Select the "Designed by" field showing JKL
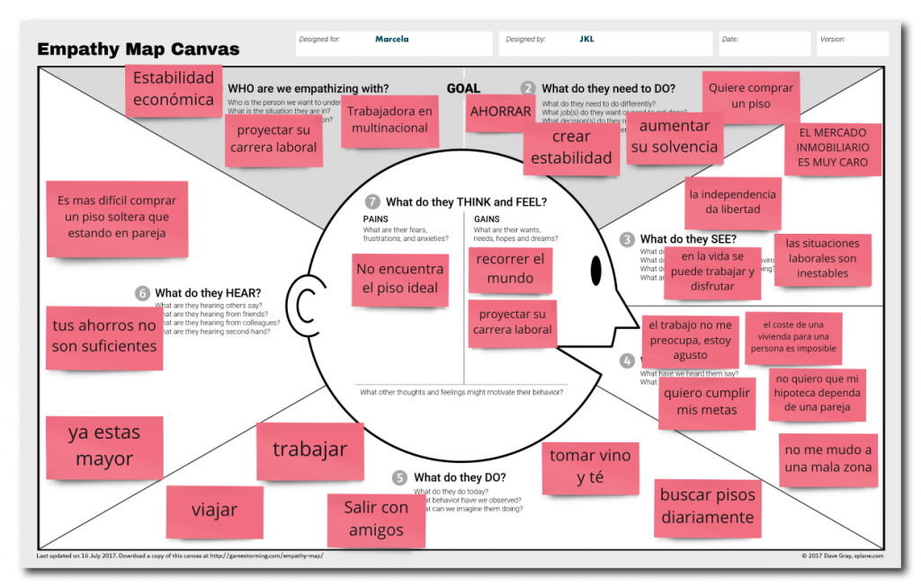 pos(608,44)
